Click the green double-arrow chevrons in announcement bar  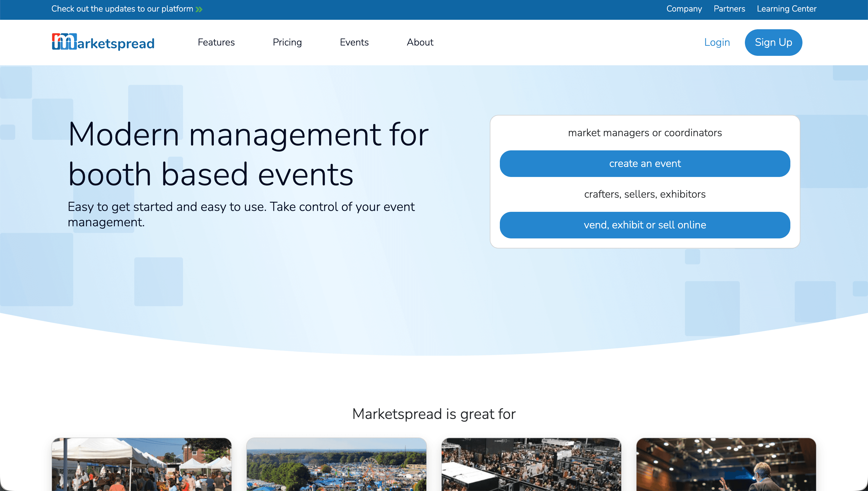[x=199, y=9]
